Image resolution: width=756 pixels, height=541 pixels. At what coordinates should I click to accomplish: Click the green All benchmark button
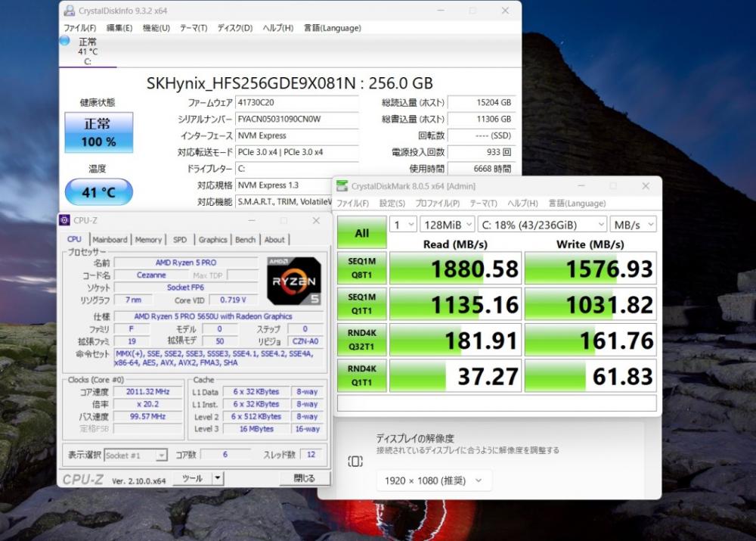pyautogui.click(x=361, y=232)
